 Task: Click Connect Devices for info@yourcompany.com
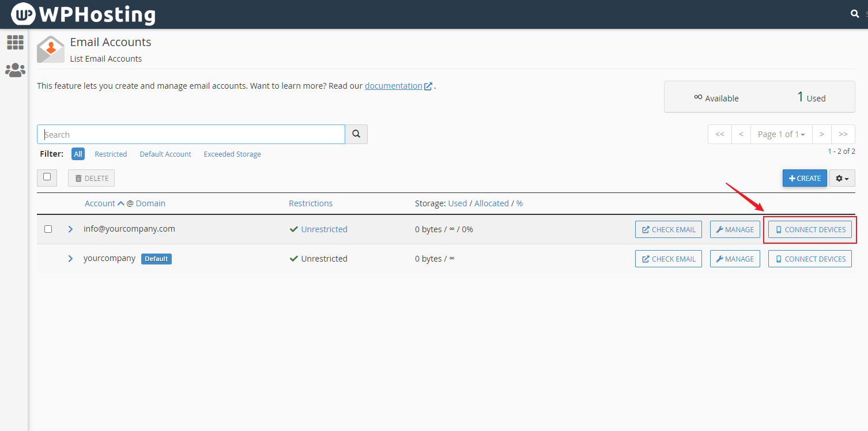pos(810,229)
